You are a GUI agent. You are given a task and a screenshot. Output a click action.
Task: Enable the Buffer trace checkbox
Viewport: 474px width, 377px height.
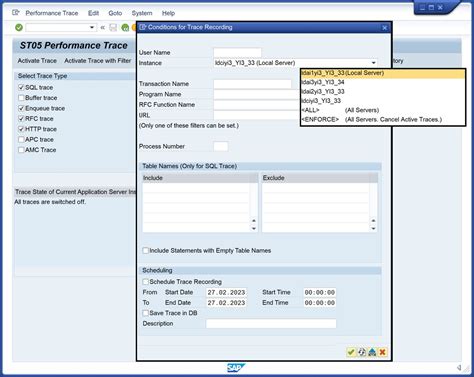point(21,98)
